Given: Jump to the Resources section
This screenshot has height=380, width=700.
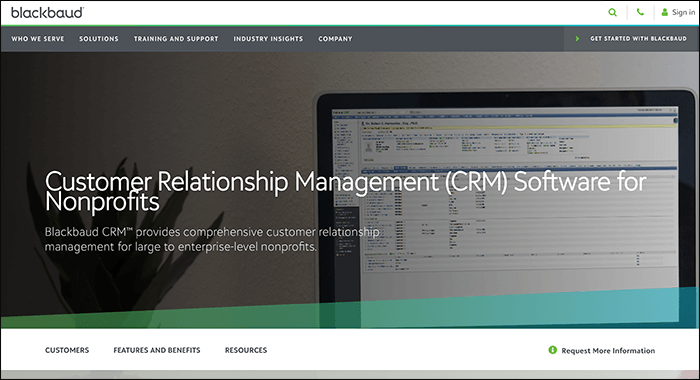Looking at the screenshot, I should click(x=246, y=350).
